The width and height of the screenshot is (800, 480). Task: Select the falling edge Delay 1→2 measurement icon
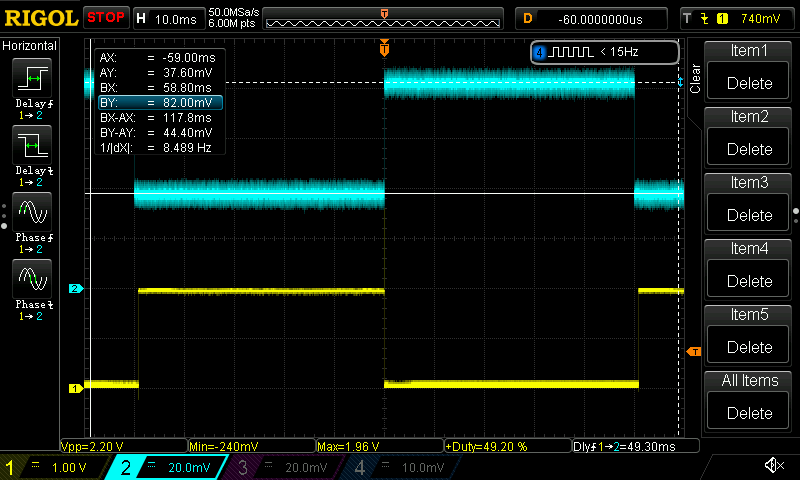point(32,145)
